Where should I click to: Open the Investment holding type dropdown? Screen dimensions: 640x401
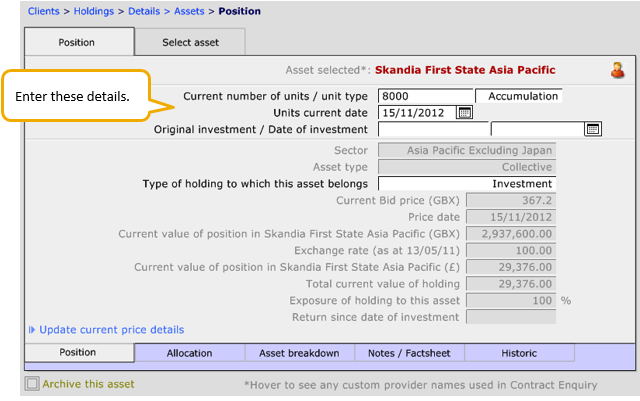(x=466, y=184)
